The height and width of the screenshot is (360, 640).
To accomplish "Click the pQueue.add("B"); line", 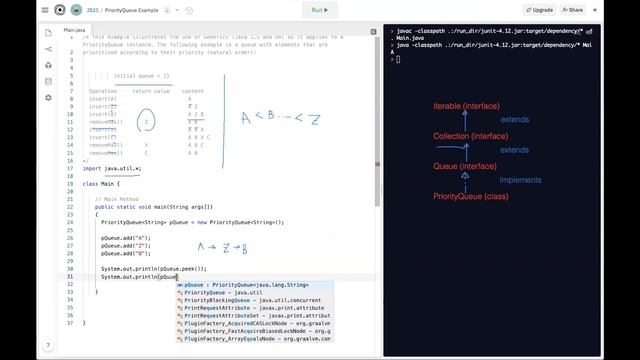I will point(126,253).
